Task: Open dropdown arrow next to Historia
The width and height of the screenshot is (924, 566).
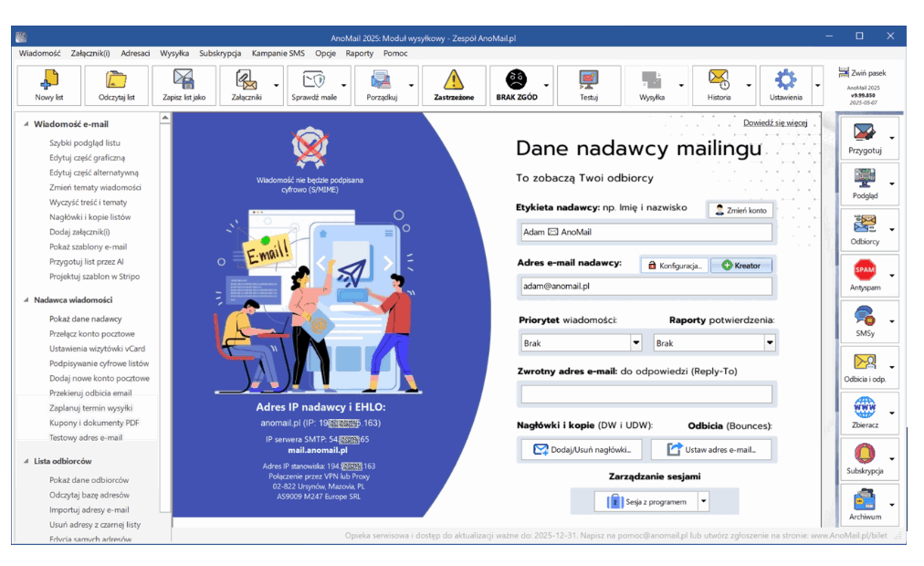Action: tap(749, 86)
